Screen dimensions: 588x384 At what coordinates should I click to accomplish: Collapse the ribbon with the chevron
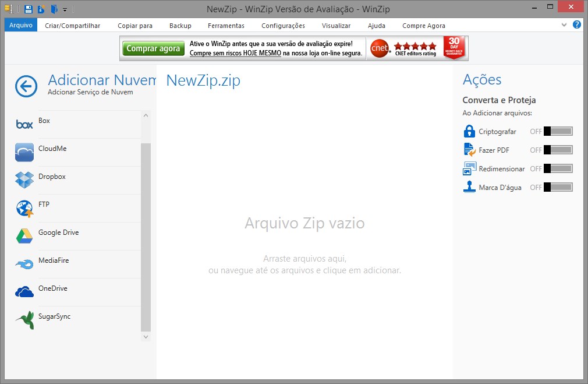point(564,25)
